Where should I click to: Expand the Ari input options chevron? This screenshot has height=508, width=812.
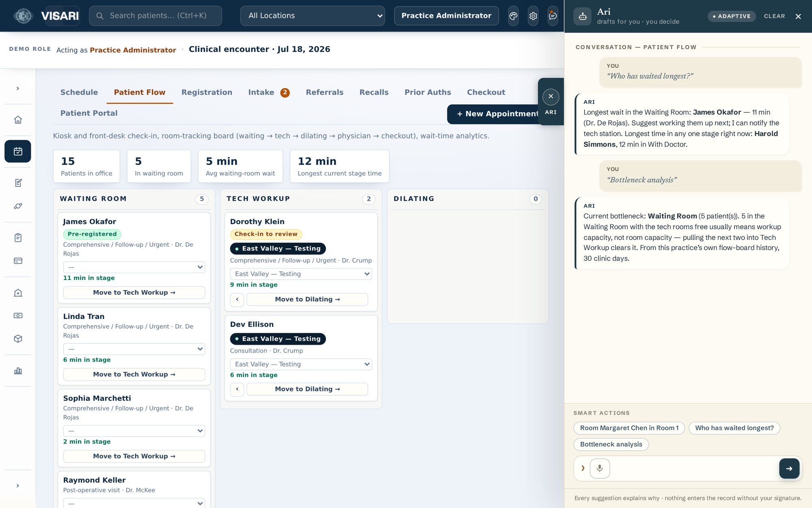[583, 469]
